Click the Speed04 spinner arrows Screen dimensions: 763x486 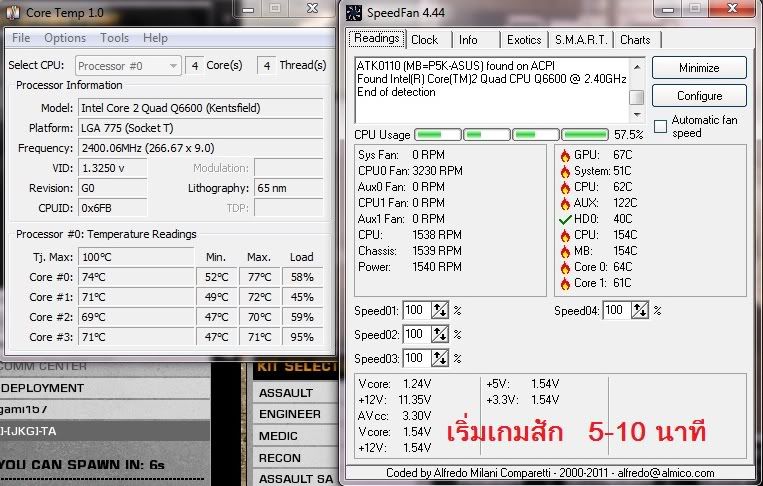pos(640,310)
